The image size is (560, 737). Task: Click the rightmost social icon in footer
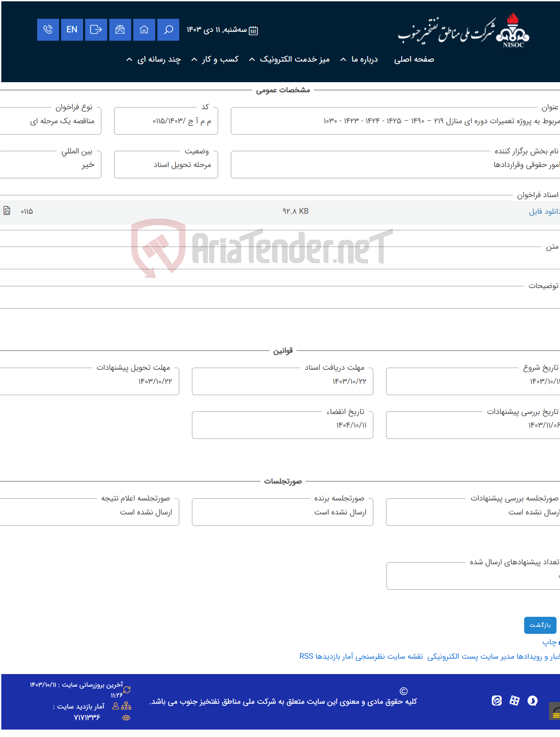(x=532, y=701)
